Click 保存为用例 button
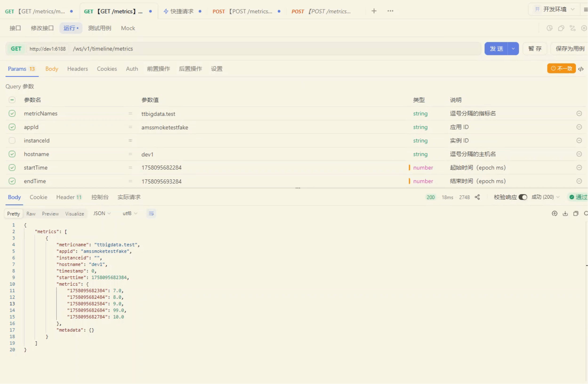588x384 pixels. coord(570,49)
